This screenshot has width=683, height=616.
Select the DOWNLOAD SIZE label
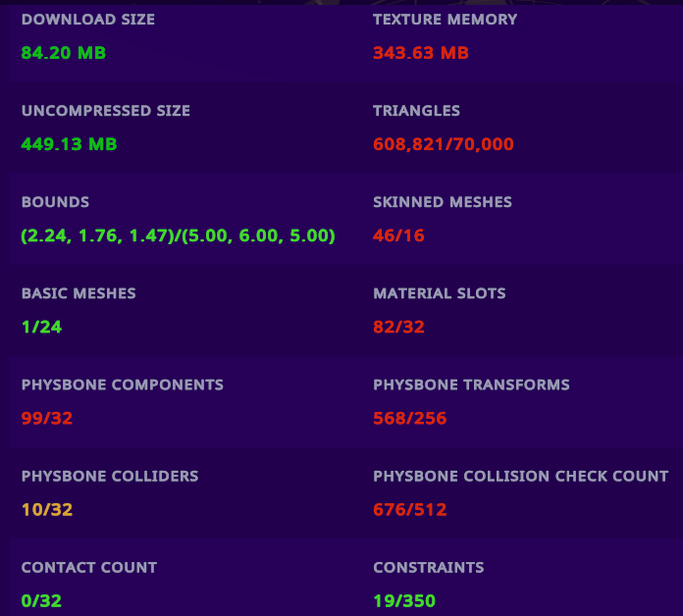tap(88, 20)
